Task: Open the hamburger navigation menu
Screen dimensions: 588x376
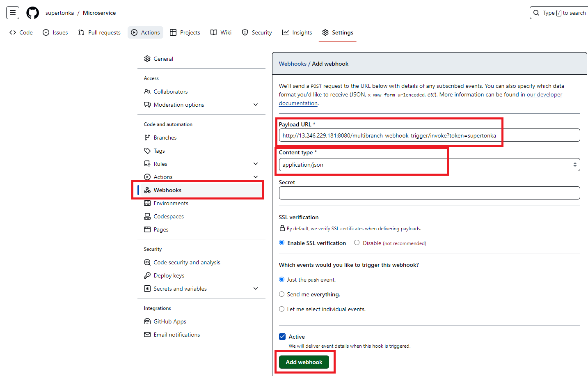Action: (x=13, y=13)
